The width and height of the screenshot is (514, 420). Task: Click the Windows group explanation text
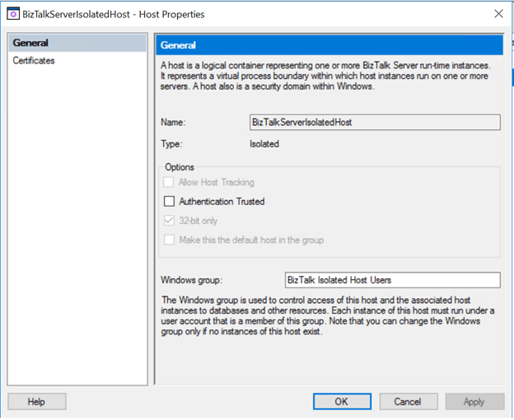[328, 316]
